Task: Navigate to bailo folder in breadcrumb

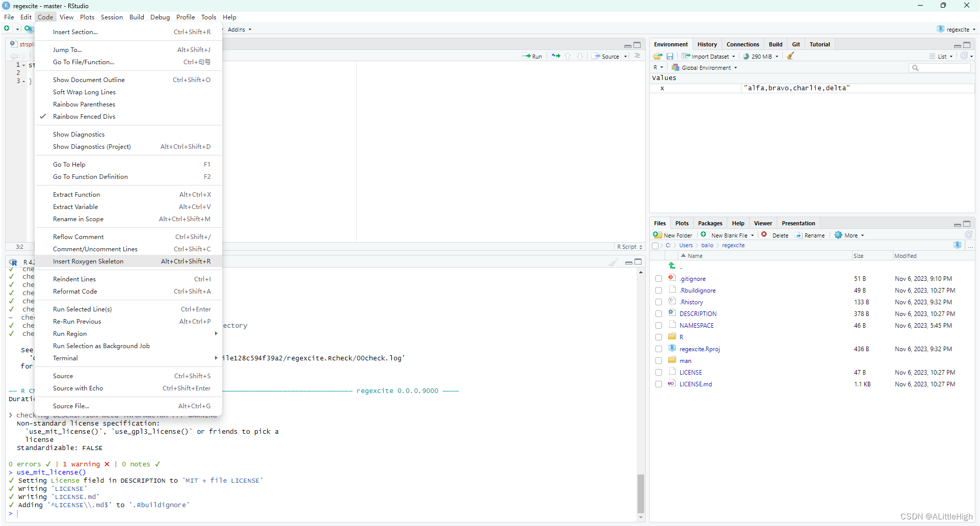Action: click(707, 246)
